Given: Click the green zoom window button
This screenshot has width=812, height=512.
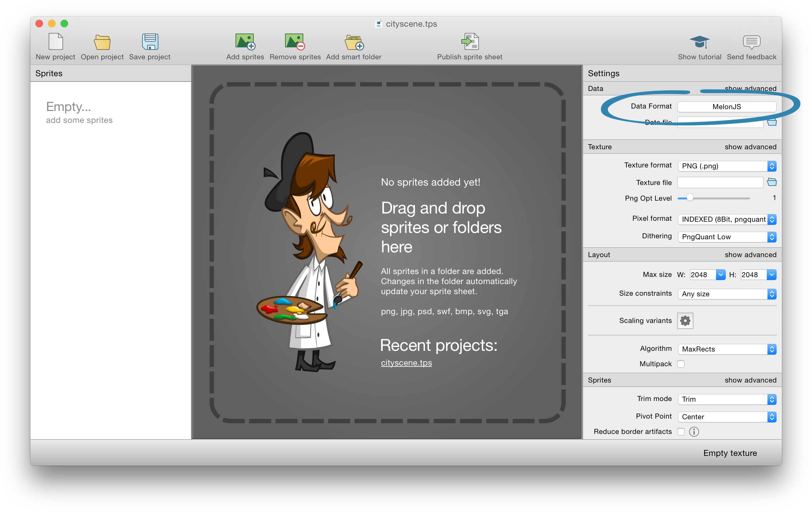Looking at the screenshot, I should coord(64,23).
